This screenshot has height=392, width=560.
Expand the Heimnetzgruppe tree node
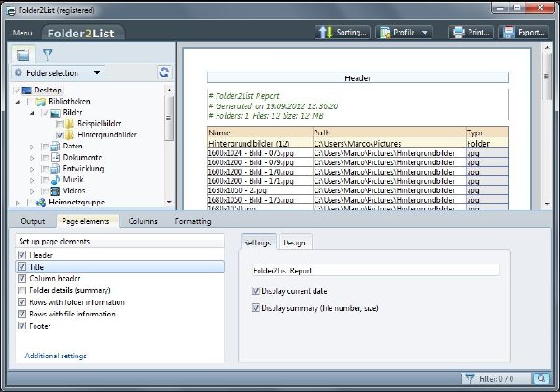(18, 203)
